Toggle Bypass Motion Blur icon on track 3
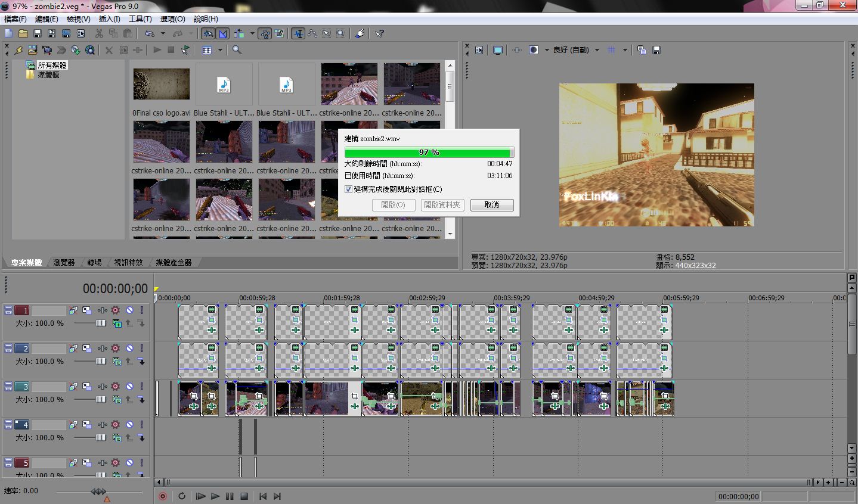858x504 pixels. click(73, 387)
